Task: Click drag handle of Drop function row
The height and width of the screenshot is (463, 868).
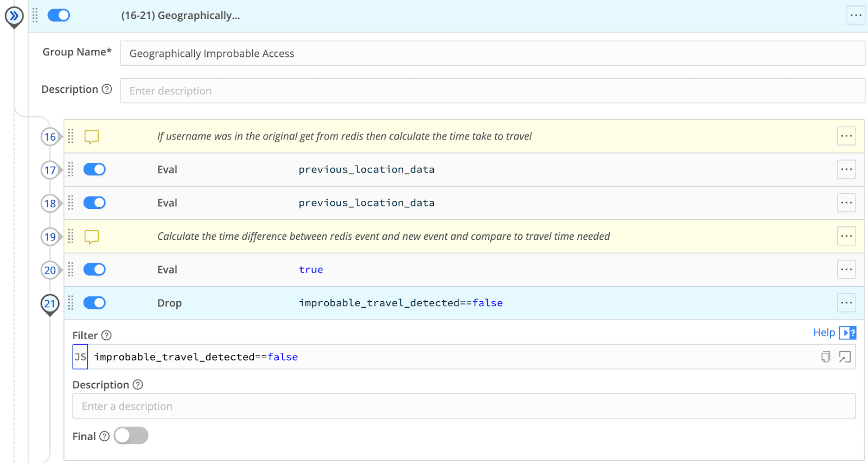Action: (x=71, y=303)
